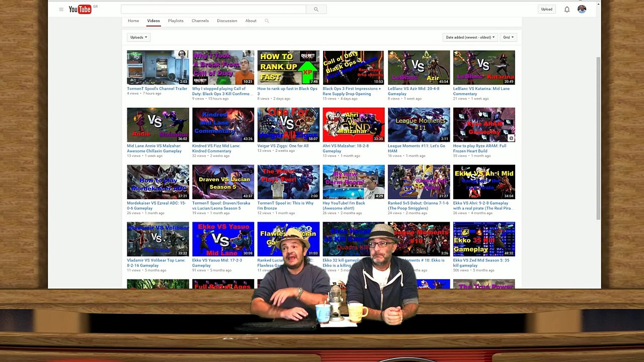Open link TormenT Spool in: This is Why I'm Bronze
Viewport: 644px width, 362px height.
(x=285, y=206)
